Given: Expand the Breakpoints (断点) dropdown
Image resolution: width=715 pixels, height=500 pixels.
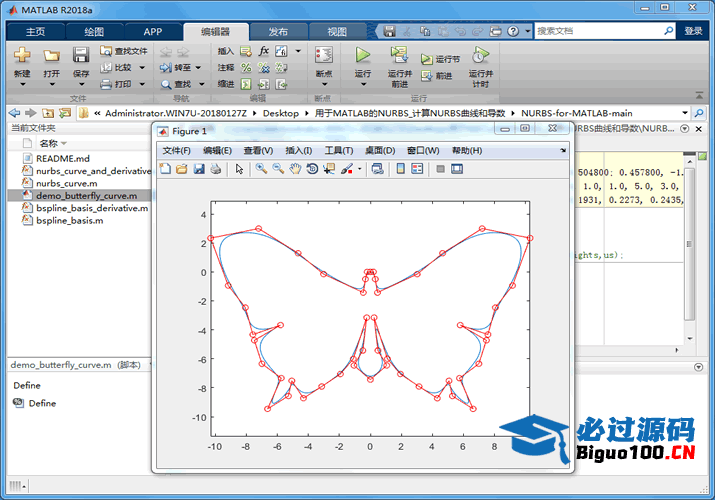Looking at the screenshot, I should (323, 86).
